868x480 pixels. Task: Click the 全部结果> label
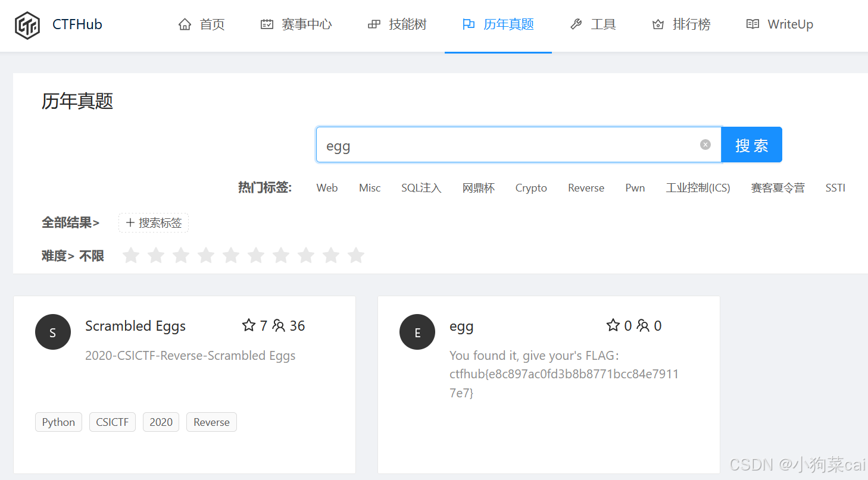pyautogui.click(x=70, y=223)
